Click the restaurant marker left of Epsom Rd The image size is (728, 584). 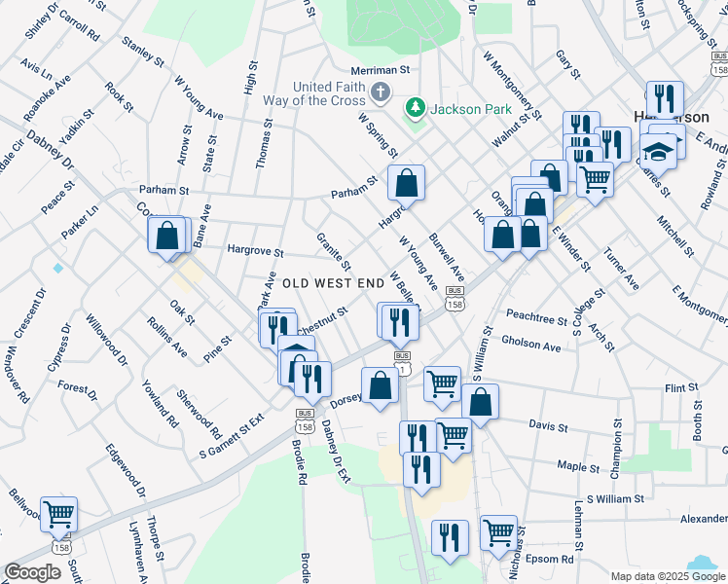[450, 537]
